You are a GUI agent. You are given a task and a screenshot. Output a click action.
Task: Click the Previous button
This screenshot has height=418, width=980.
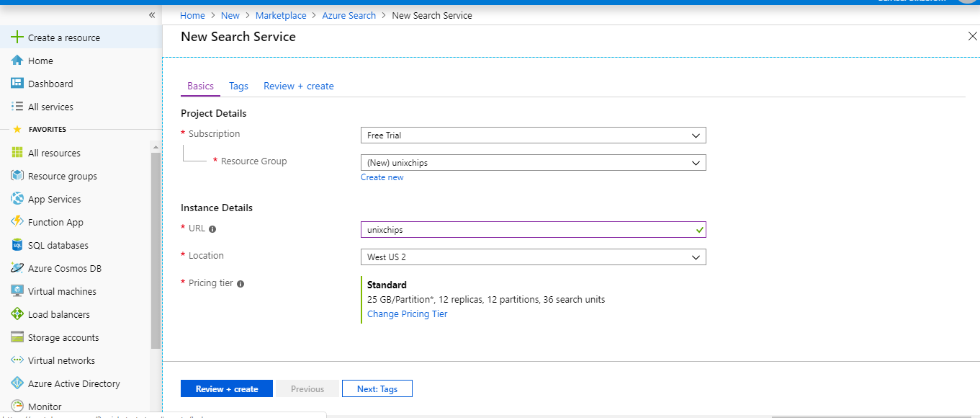(307, 389)
